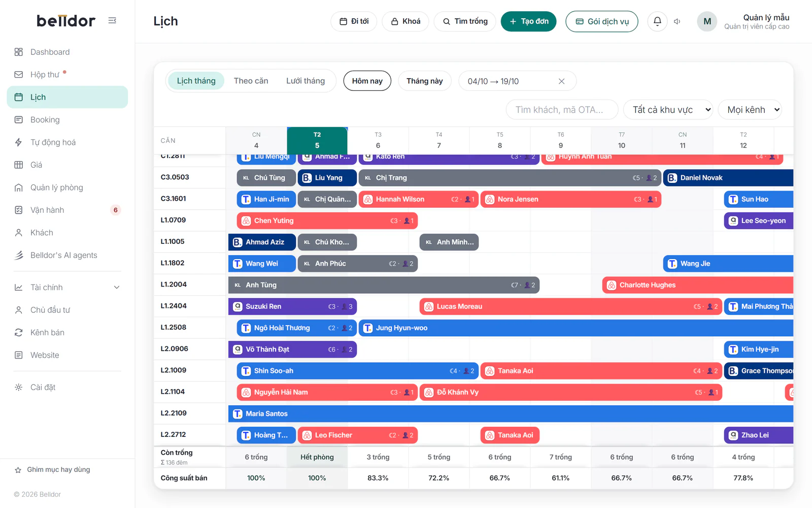The width and height of the screenshot is (812, 508).
Task: Select the Lịch tháng tab
Action: coord(196,81)
